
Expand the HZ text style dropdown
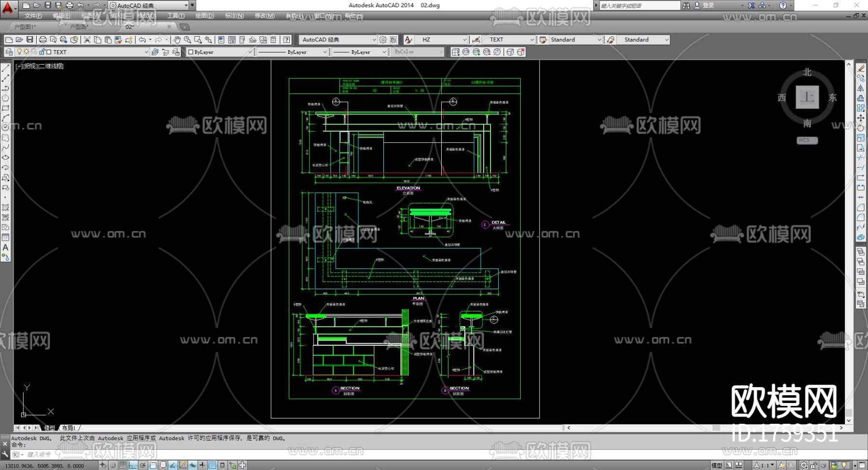coord(464,40)
